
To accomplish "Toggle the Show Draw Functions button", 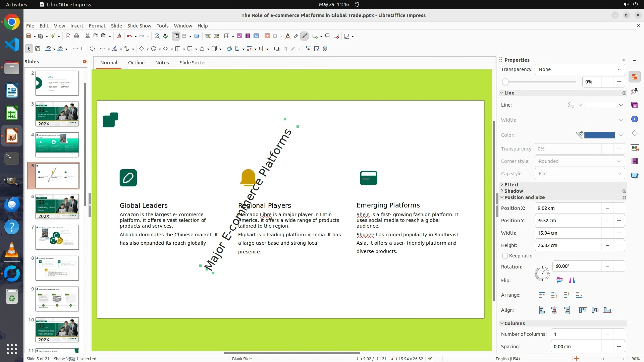I will click(x=305, y=36).
